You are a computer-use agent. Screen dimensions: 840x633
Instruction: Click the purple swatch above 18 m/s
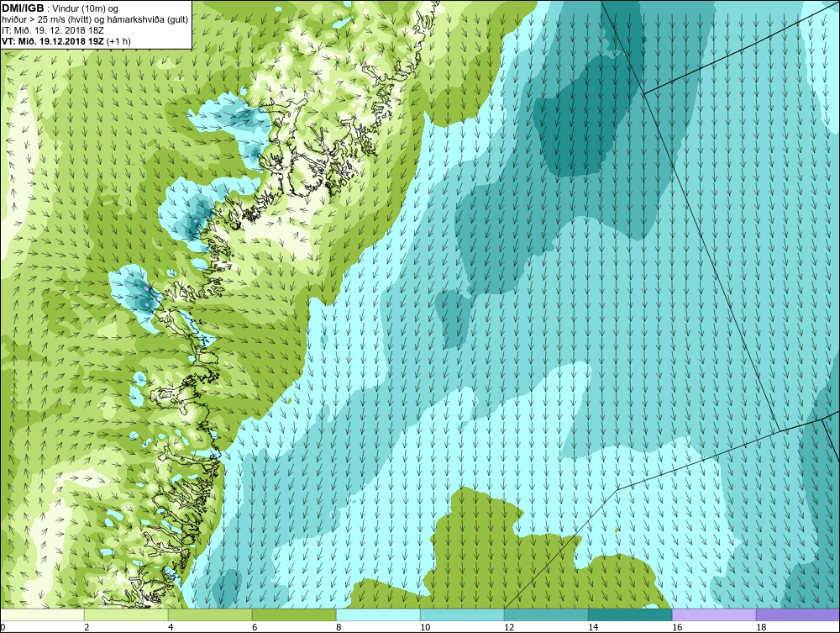(798, 615)
